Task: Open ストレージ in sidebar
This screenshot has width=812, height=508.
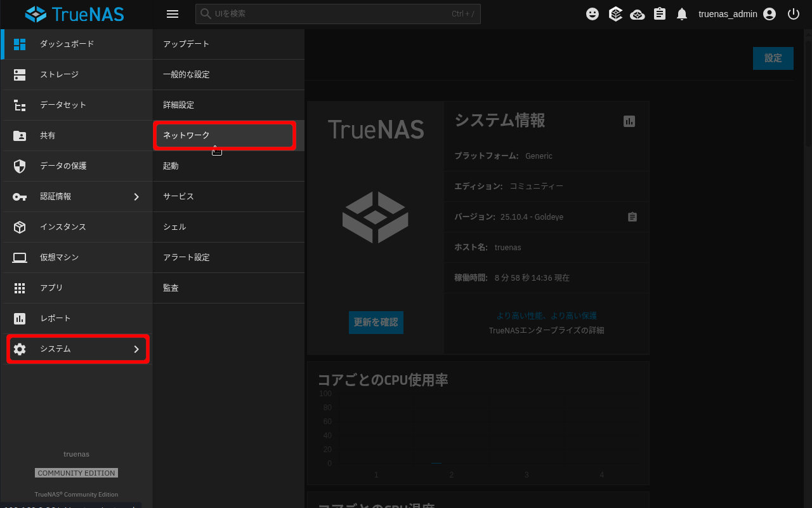Action: coord(76,74)
